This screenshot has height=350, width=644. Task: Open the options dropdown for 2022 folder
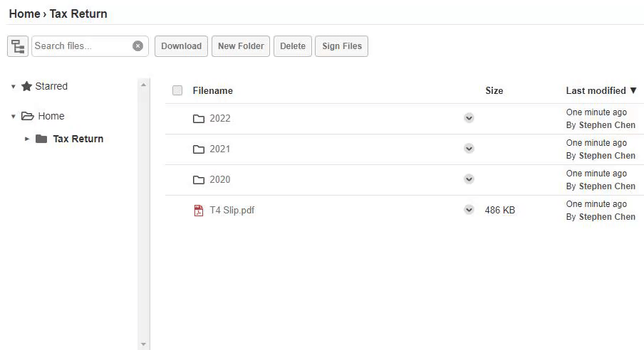tap(469, 118)
